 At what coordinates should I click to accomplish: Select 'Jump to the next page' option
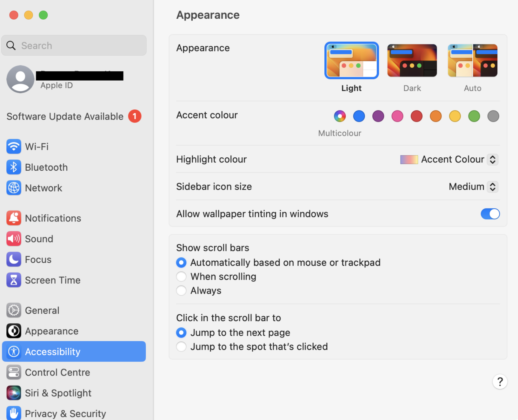tap(181, 332)
